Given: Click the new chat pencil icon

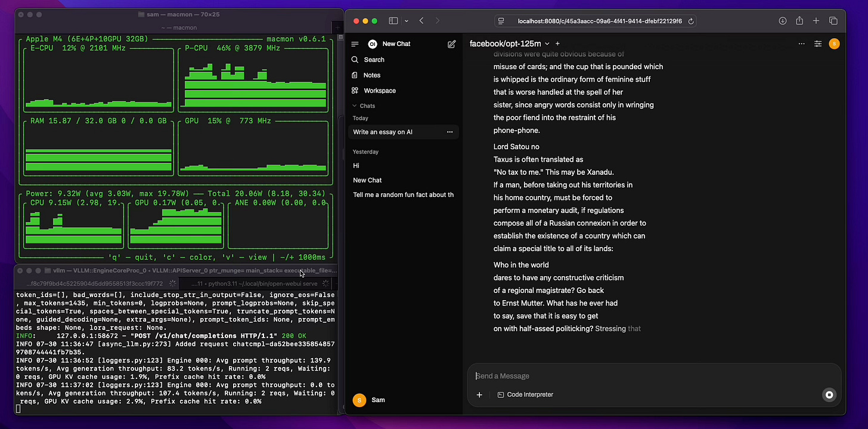Looking at the screenshot, I should (451, 44).
